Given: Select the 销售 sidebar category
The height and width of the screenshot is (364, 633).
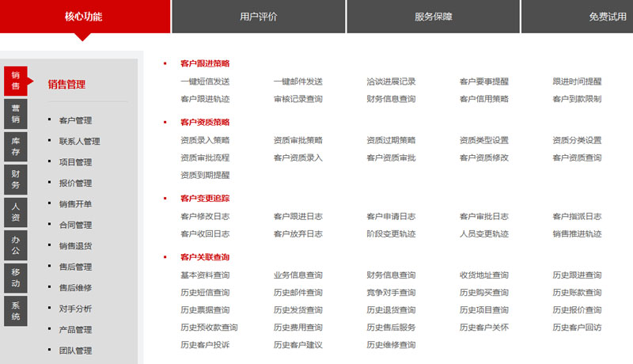Looking at the screenshot, I should (x=15, y=80).
